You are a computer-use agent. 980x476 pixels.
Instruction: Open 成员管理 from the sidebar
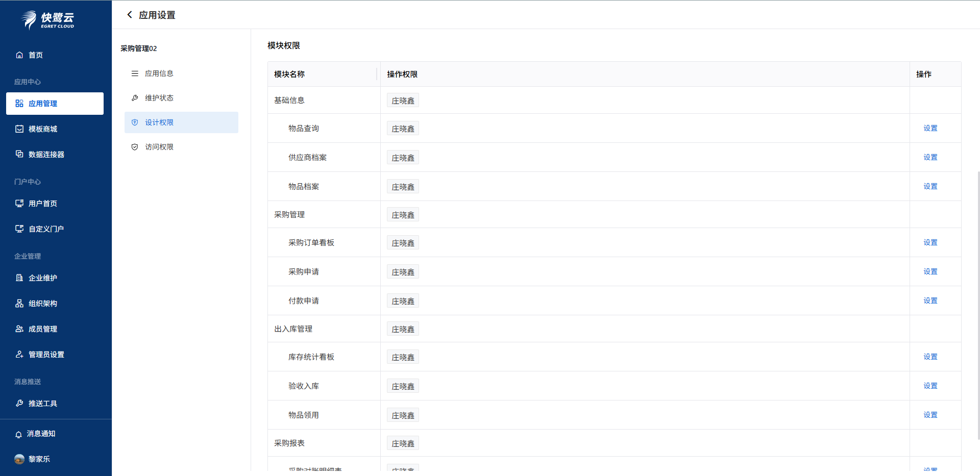pos(43,329)
